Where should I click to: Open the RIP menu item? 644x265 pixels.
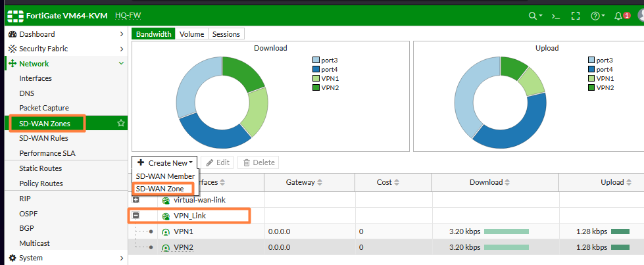pyautogui.click(x=25, y=199)
